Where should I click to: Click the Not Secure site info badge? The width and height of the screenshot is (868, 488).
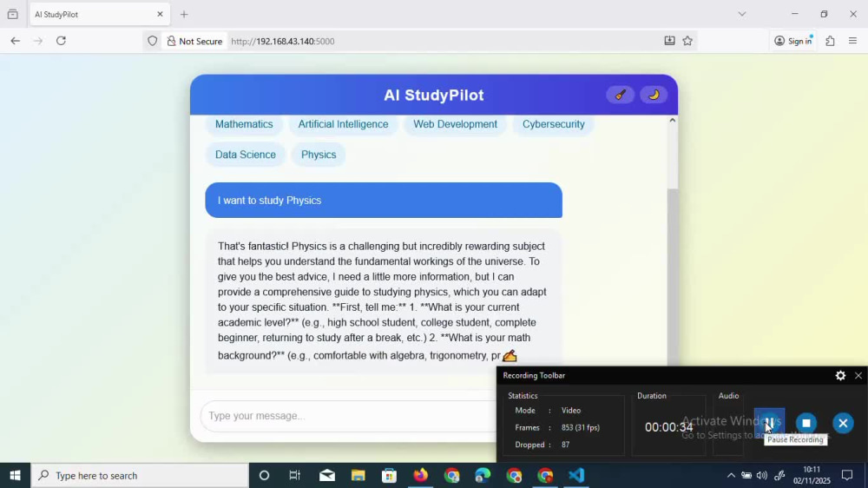194,41
